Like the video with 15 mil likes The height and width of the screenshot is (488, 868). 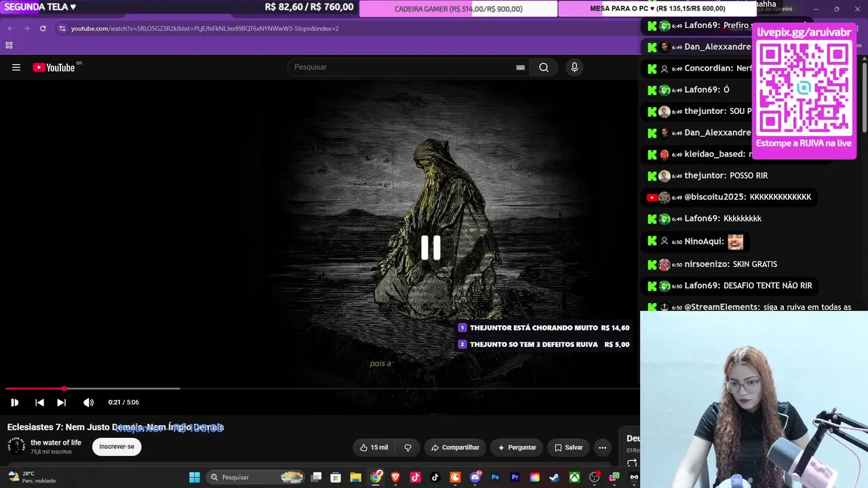(x=374, y=447)
